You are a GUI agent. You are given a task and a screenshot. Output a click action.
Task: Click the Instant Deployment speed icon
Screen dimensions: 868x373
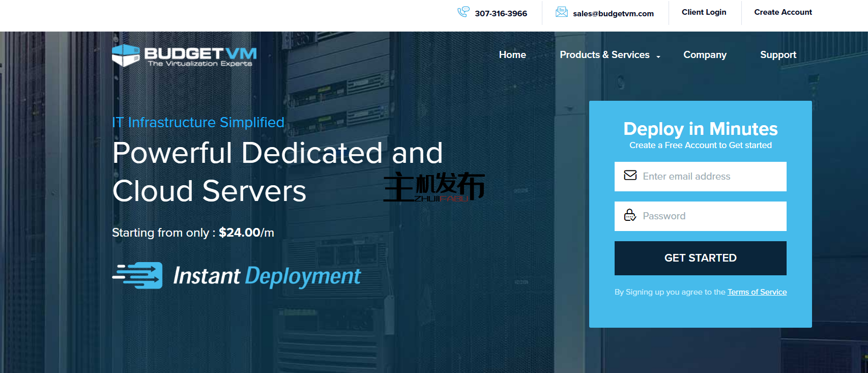(137, 275)
